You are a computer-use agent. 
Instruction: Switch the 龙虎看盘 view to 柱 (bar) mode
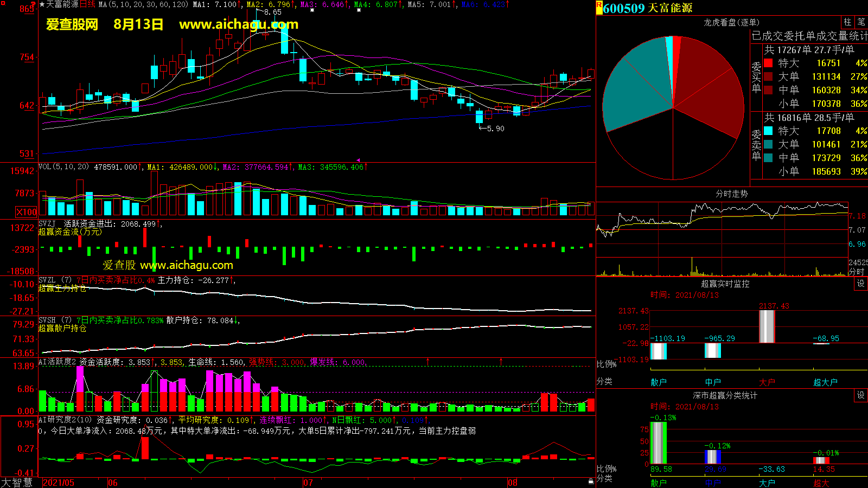[x=847, y=22]
